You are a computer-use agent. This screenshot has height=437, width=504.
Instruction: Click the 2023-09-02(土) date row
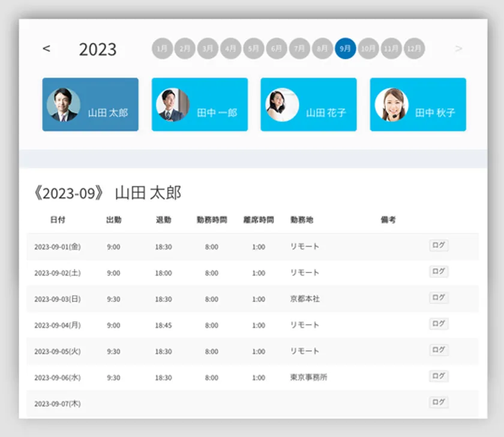click(x=58, y=273)
